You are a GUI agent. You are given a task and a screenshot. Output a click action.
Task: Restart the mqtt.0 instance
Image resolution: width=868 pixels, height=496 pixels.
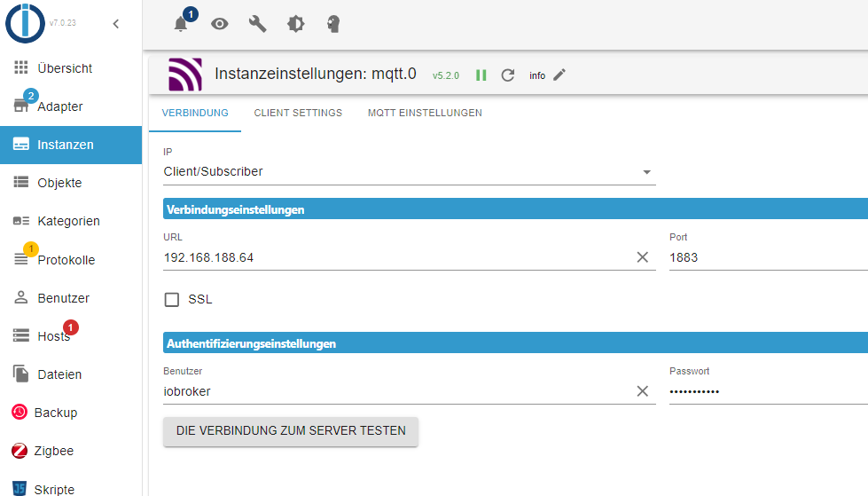(508, 75)
